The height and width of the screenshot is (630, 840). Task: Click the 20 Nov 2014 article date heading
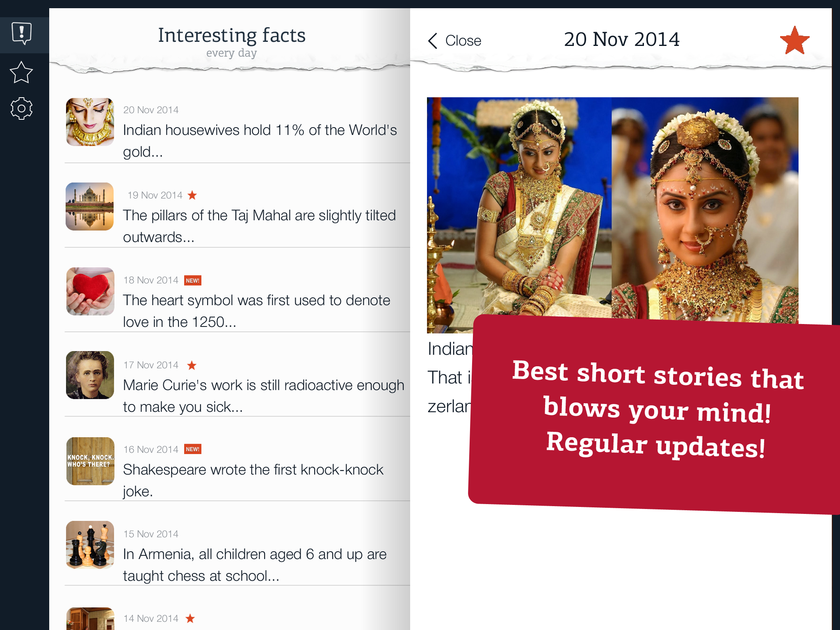point(622,39)
